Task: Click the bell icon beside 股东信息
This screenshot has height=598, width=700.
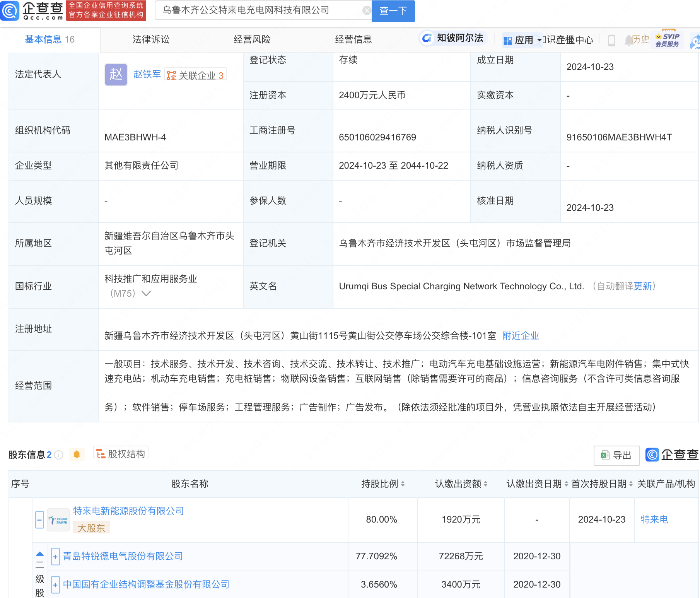Action: [77, 454]
